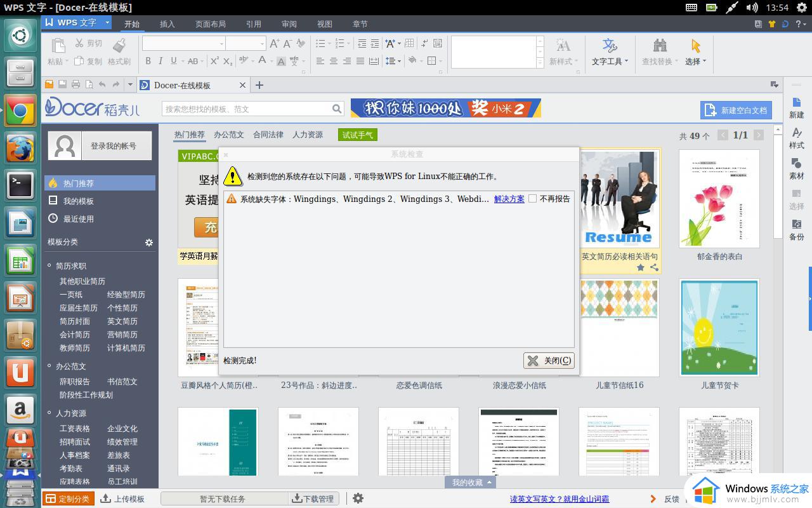Viewport: 812px width, 508px height.
Task: Click the 新建空白文档 button
Action: tap(736, 110)
